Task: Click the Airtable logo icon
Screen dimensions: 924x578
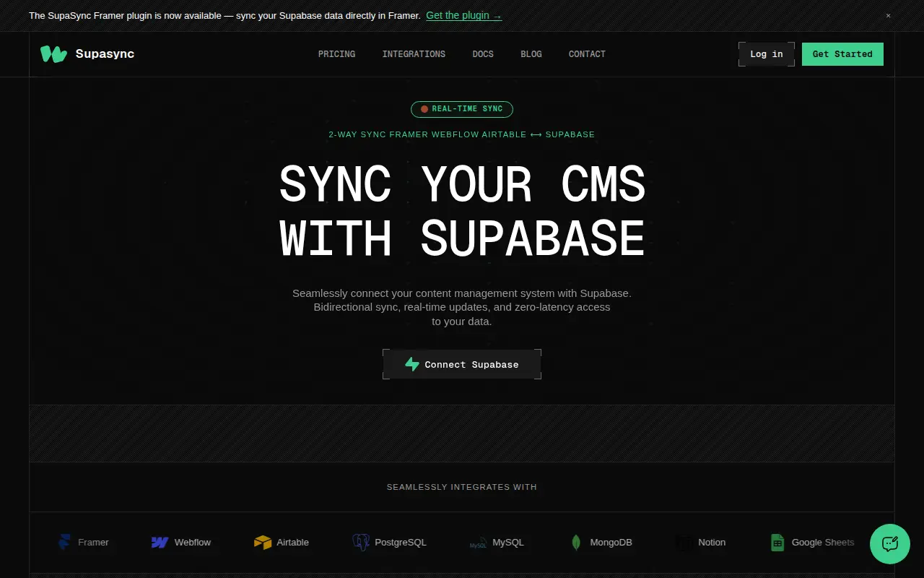Action: [x=263, y=543]
